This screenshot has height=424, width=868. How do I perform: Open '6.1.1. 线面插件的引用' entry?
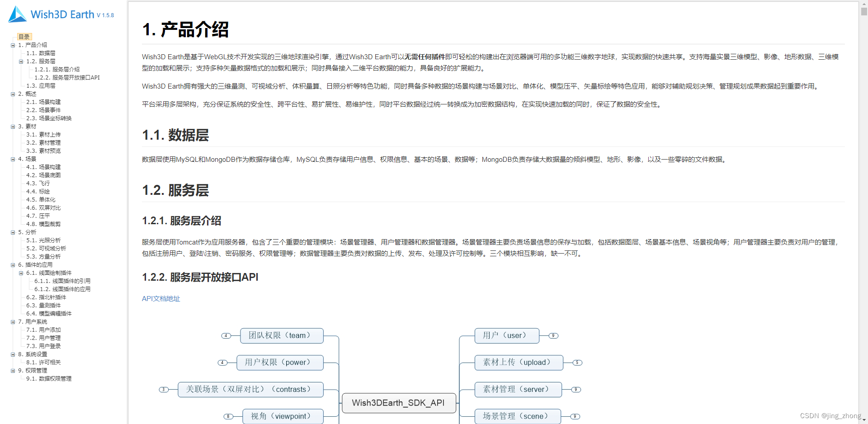tap(62, 281)
